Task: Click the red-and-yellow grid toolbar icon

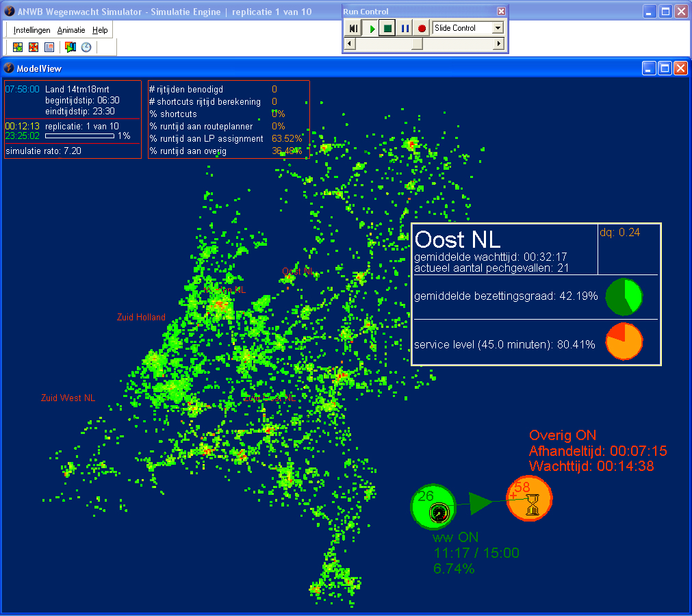Action: pos(34,47)
